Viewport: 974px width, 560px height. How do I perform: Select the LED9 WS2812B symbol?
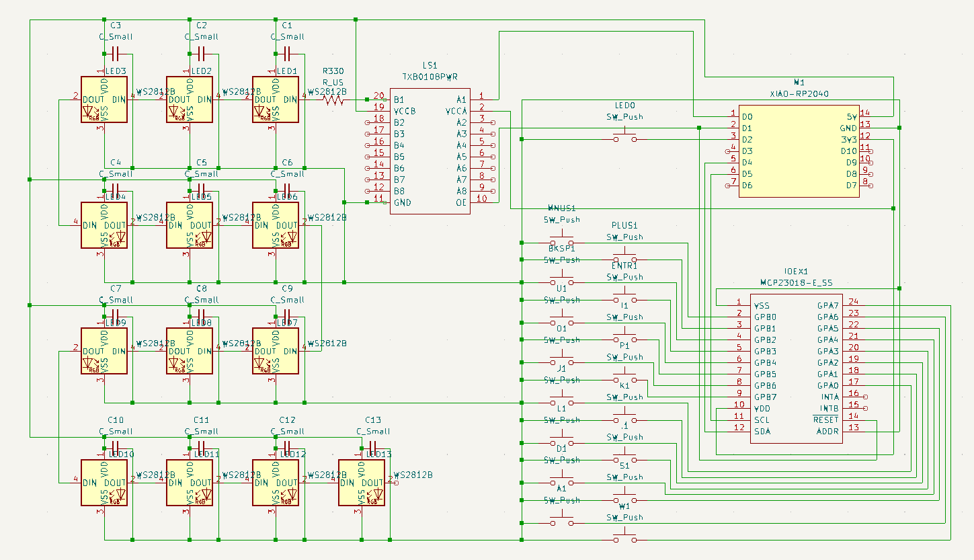(x=104, y=351)
